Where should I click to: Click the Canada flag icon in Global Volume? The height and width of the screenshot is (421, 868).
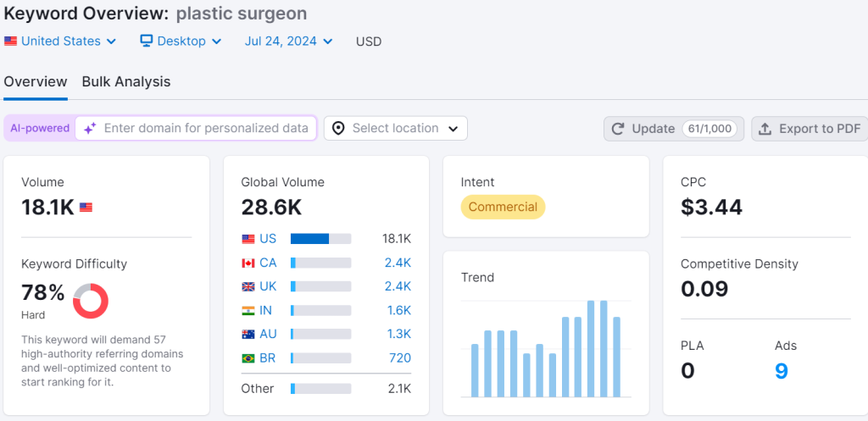pos(248,263)
